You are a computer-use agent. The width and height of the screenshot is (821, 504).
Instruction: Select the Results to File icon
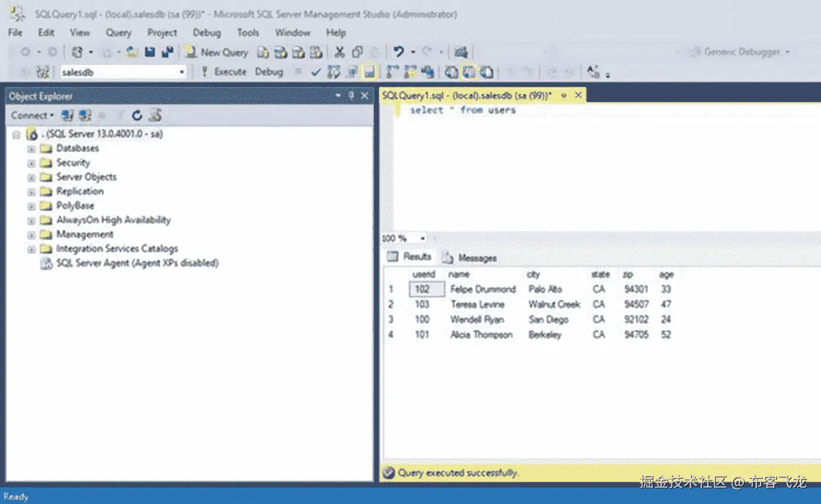(486, 72)
